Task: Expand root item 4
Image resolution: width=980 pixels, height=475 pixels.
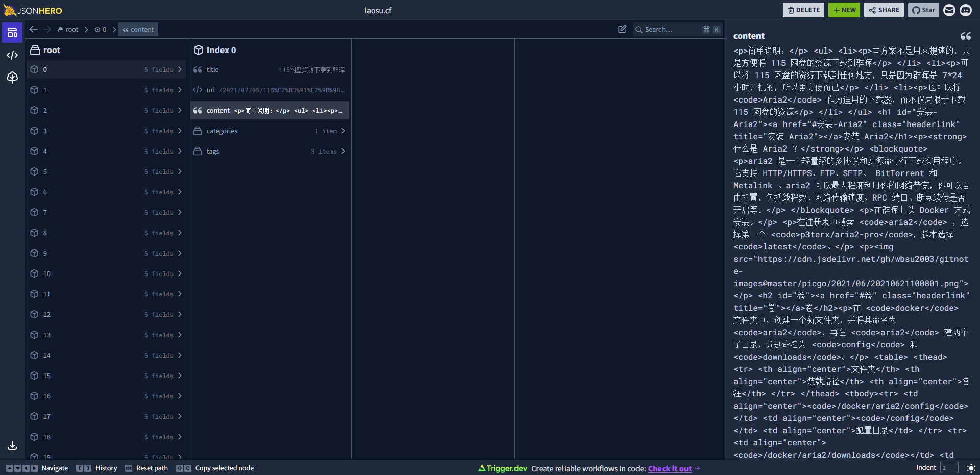Action: [x=106, y=151]
